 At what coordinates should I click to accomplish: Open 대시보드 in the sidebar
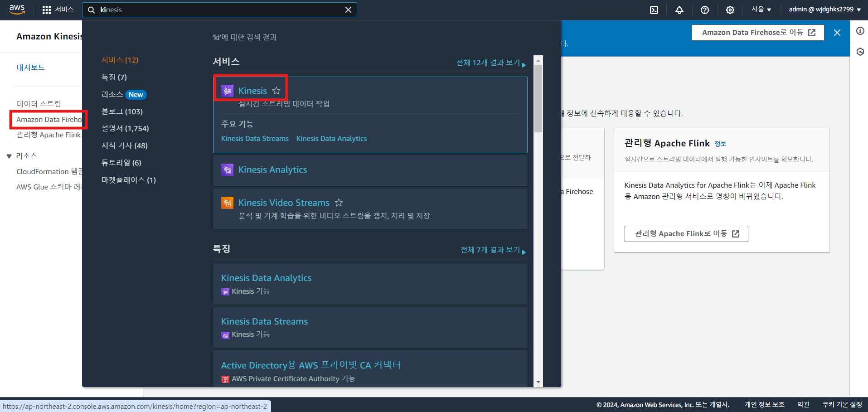[x=31, y=68]
